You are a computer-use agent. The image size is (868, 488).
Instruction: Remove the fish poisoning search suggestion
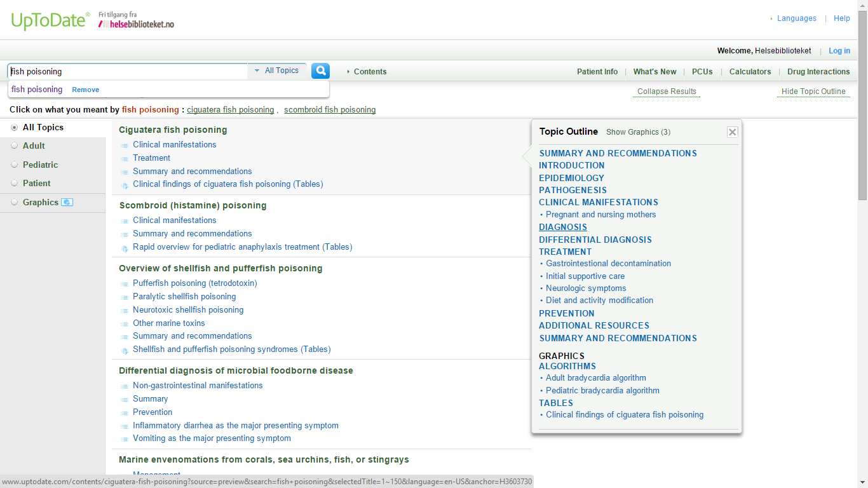[x=85, y=90]
